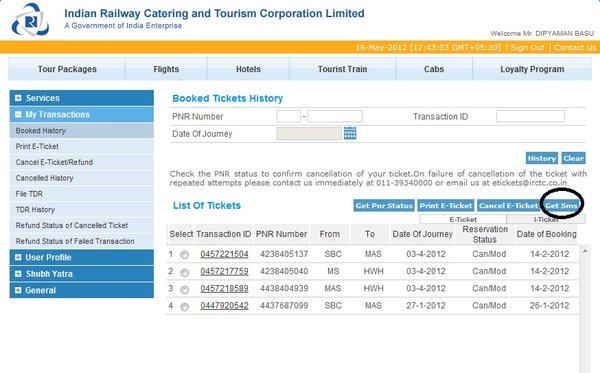Click the Cancel E-Ticket button
600x373 pixels.
[x=509, y=205]
